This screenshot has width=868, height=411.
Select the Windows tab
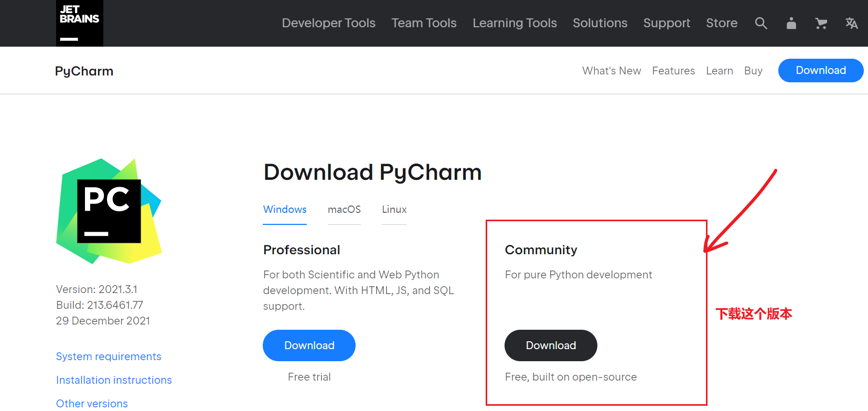click(x=285, y=210)
